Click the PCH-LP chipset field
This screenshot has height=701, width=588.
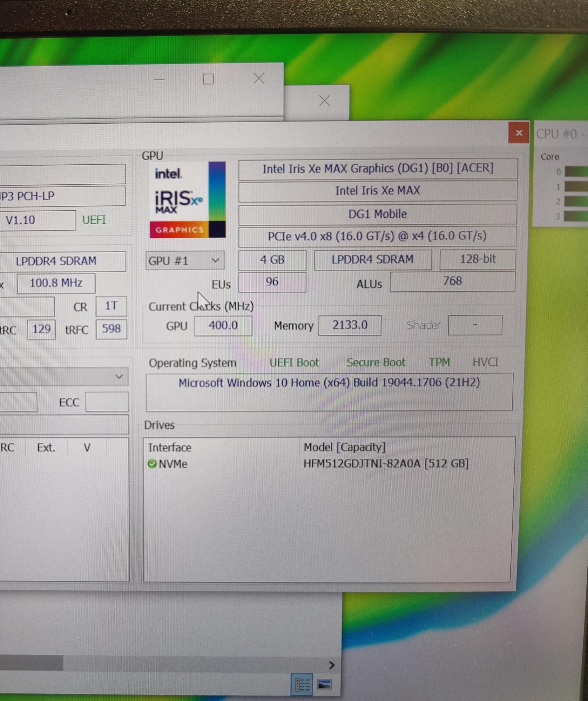[62, 196]
